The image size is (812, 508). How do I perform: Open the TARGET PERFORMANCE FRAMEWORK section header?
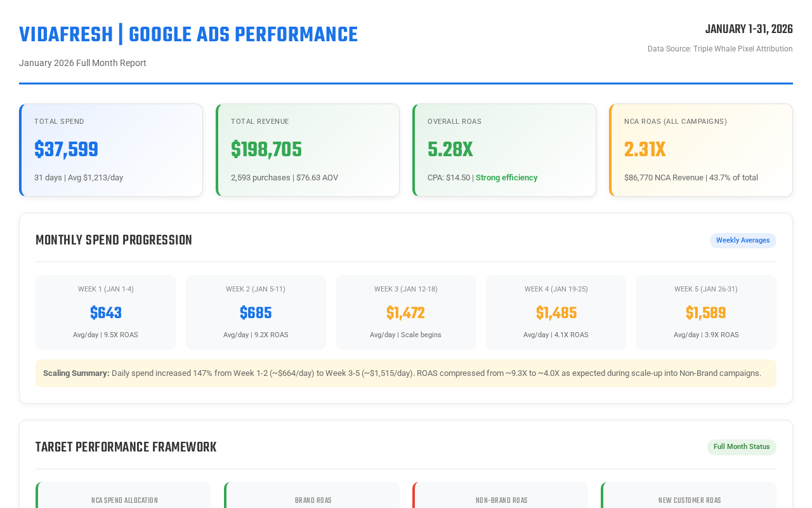[x=126, y=447]
